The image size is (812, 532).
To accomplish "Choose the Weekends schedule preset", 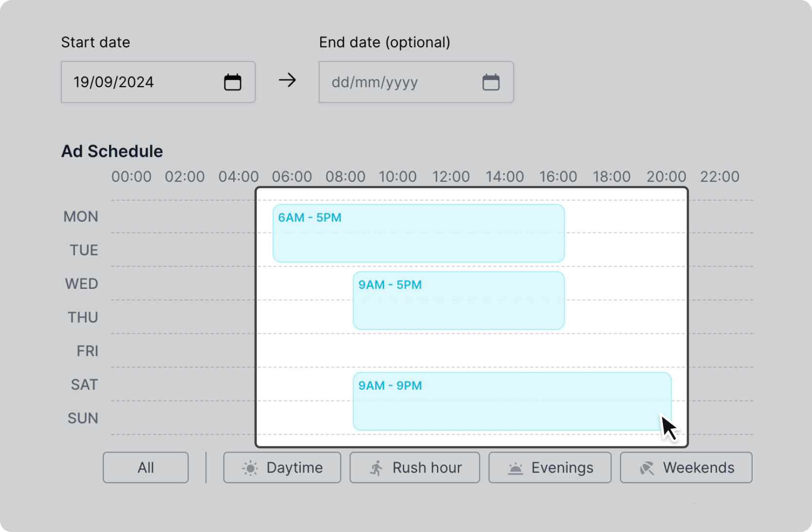I will point(686,468).
